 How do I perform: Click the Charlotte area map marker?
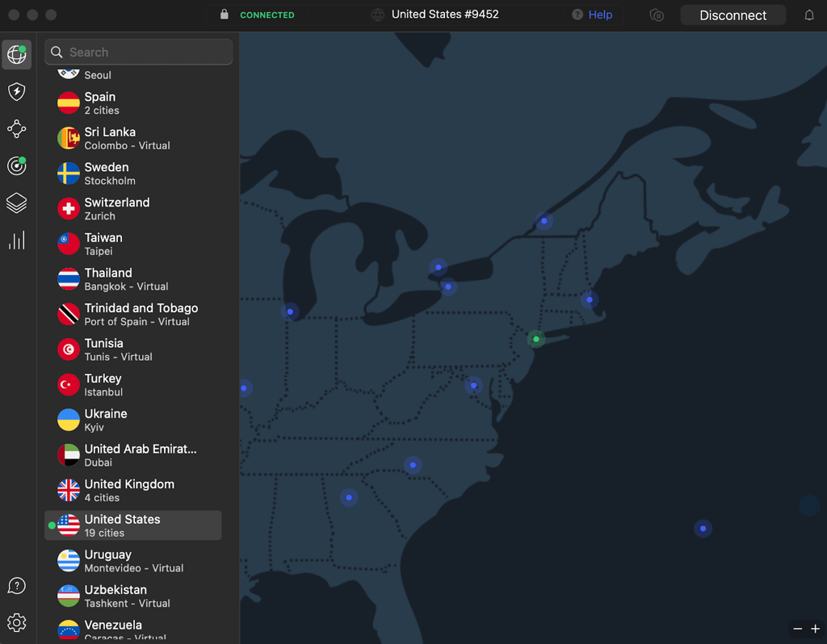(413, 465)
